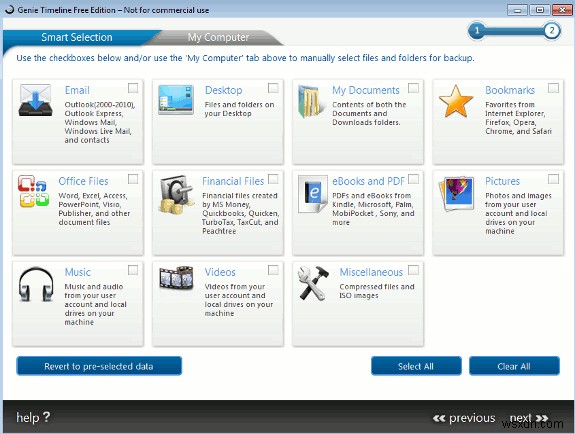Click the Pictures balloon photo icon
Screen dimensions: 575x434
457,193
